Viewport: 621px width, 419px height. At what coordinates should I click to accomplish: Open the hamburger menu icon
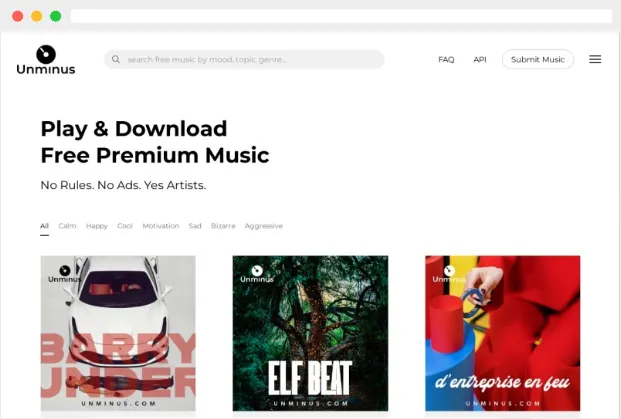click(x=595, y=59)
